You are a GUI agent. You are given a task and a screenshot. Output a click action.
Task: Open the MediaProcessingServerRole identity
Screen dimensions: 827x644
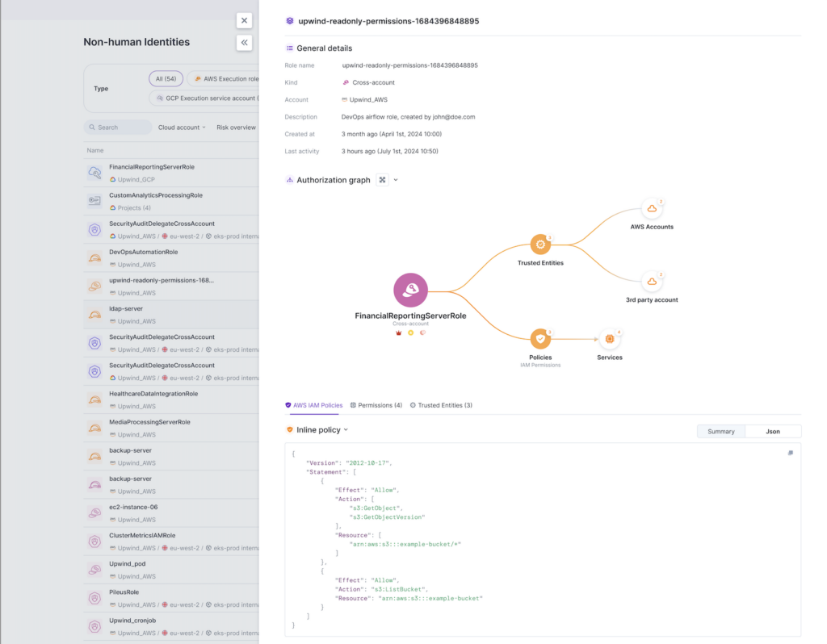(149, 422)
